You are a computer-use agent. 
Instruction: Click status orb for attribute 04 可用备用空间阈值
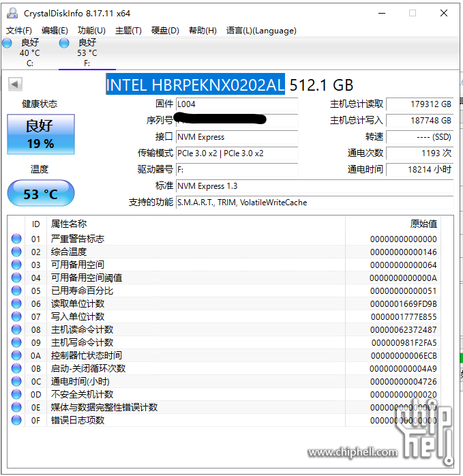[16, 278]
